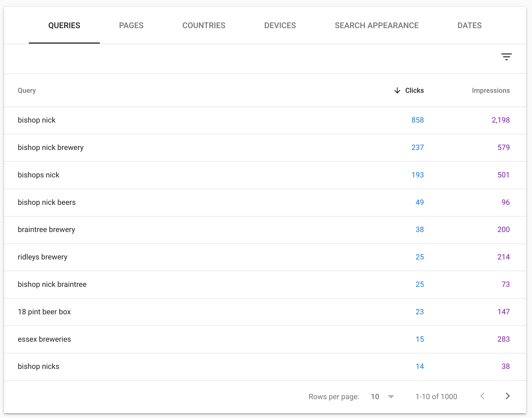Select the 'essex breweries' query
Image resolution: width=532 pixels, height=418 pixels.
click(44, 339)
